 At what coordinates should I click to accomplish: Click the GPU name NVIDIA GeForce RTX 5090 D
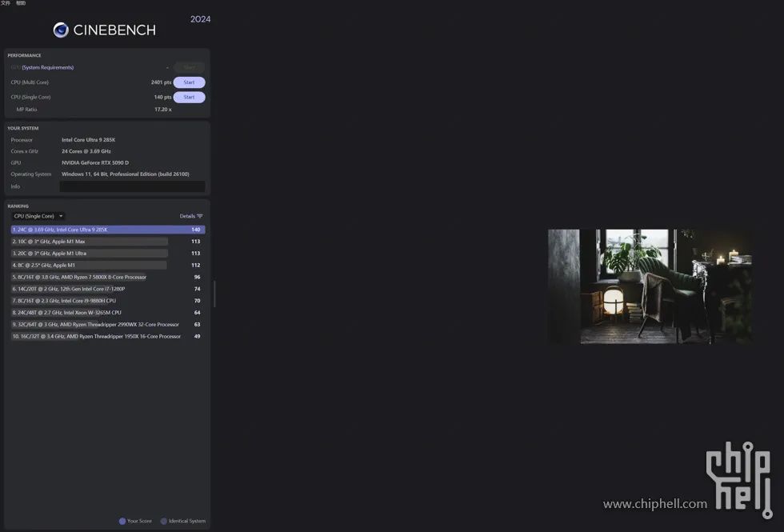[95, 162]
